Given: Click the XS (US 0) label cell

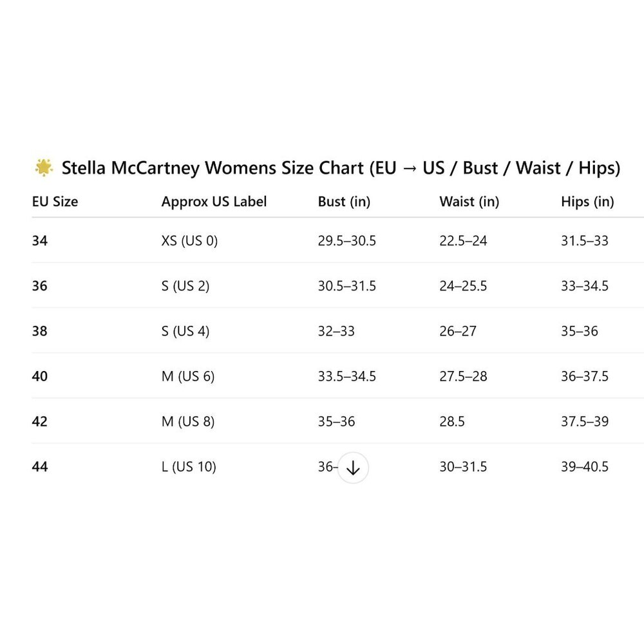Looking at the screenshot, I should click(x=189, y=241).
